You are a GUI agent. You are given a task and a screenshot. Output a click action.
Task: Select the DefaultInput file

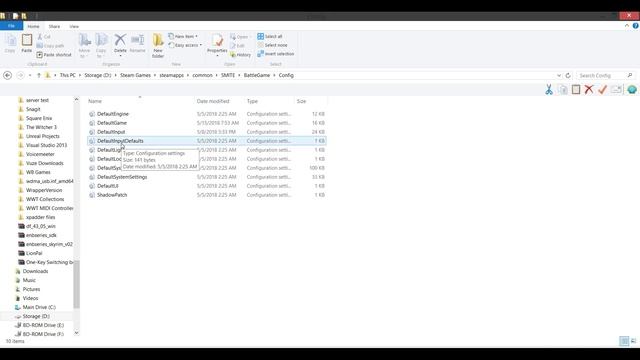click(111, 132)
